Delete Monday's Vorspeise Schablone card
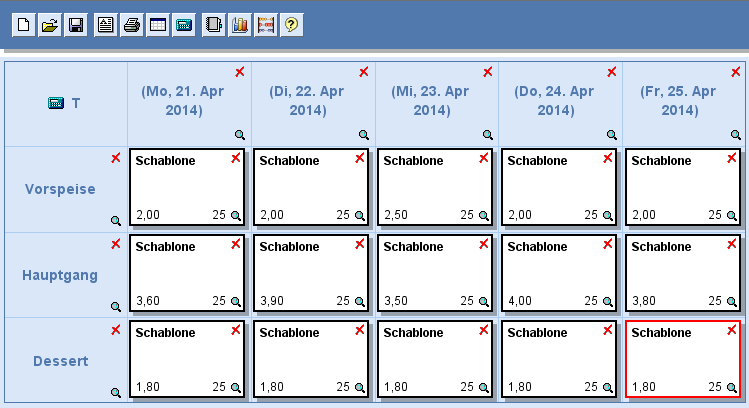The width and height of the screenshot is (749, 408). [235, 158]
